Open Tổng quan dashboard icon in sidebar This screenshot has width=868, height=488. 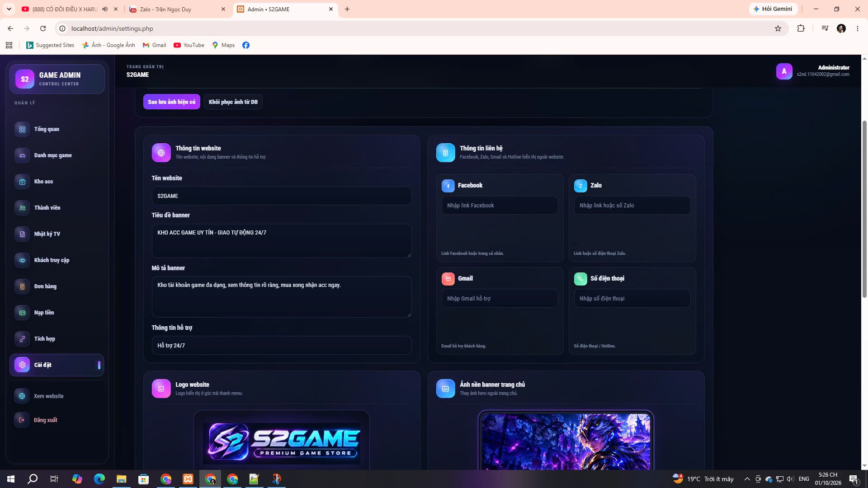(22, 129)
